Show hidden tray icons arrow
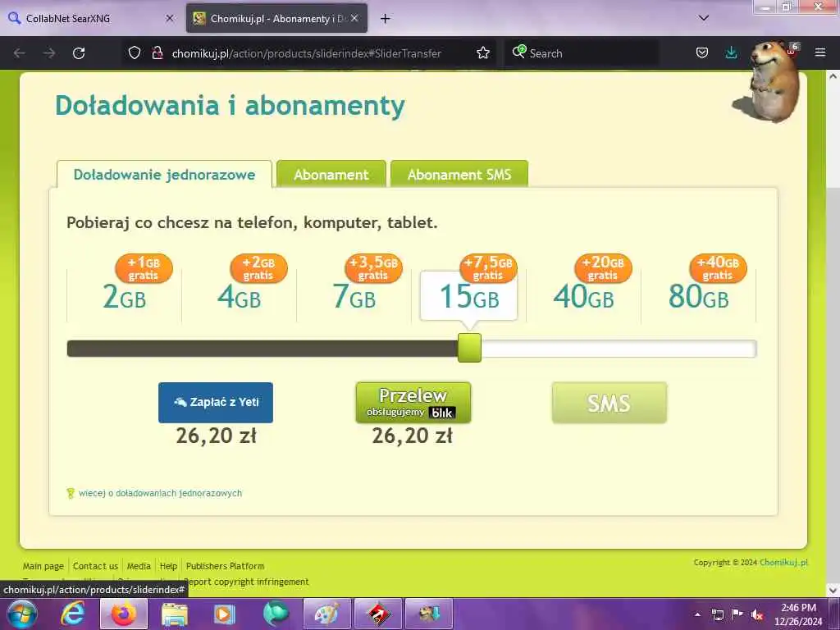 point(697,614)
